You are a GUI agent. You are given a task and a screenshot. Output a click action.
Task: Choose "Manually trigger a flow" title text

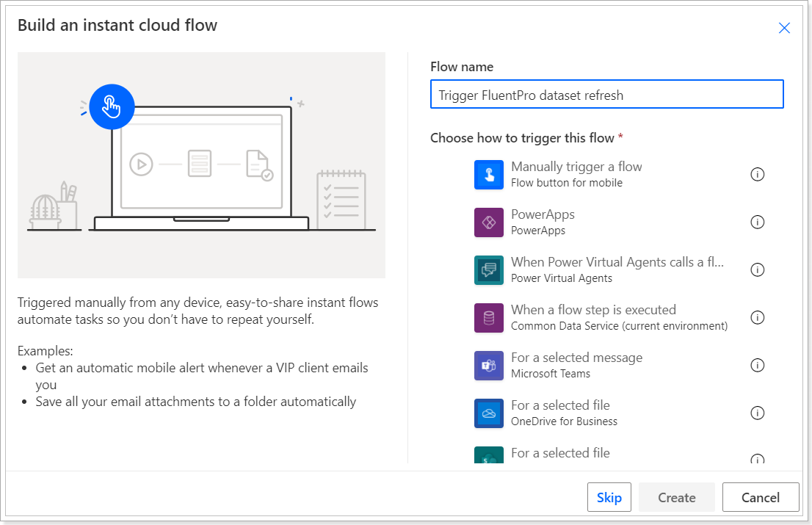(x=576, y=167)
